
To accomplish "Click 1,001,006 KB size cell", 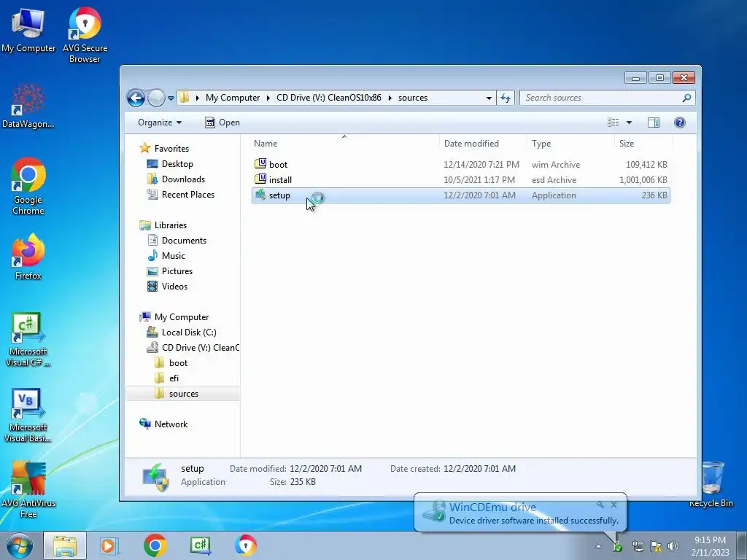I will tap(643, 180).
